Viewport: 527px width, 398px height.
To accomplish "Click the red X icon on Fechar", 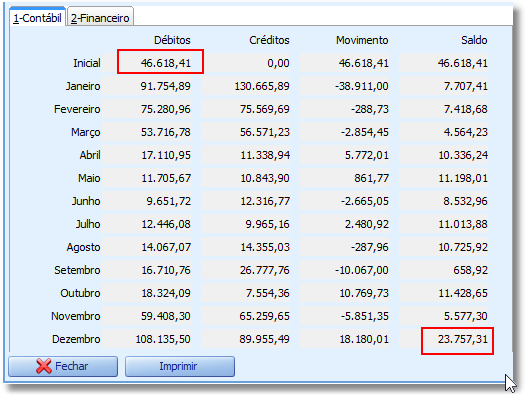I will (x=44, y=366).
